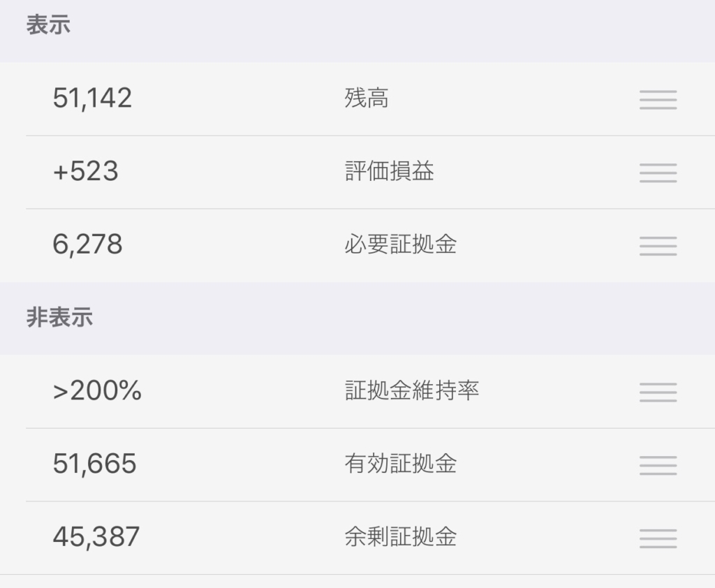Click the +523 profit/loss value

coord(86,171)
